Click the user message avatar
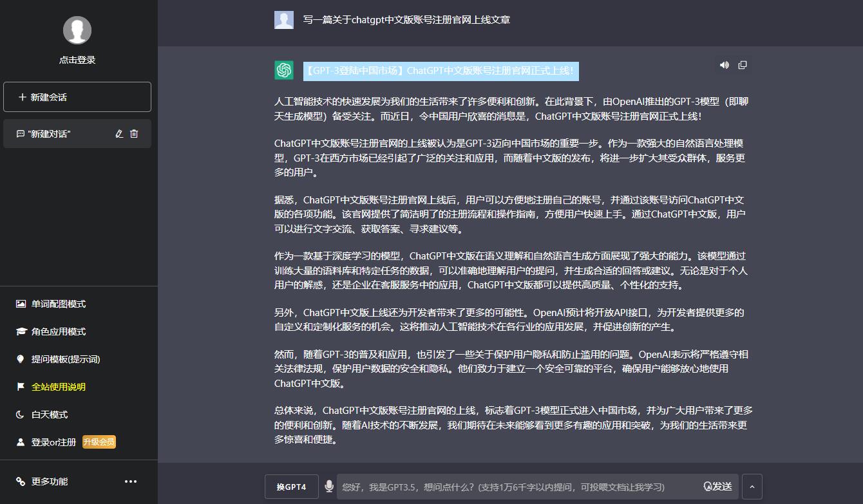Viewport: 863px width, 504px height. [x=284, y=20]
